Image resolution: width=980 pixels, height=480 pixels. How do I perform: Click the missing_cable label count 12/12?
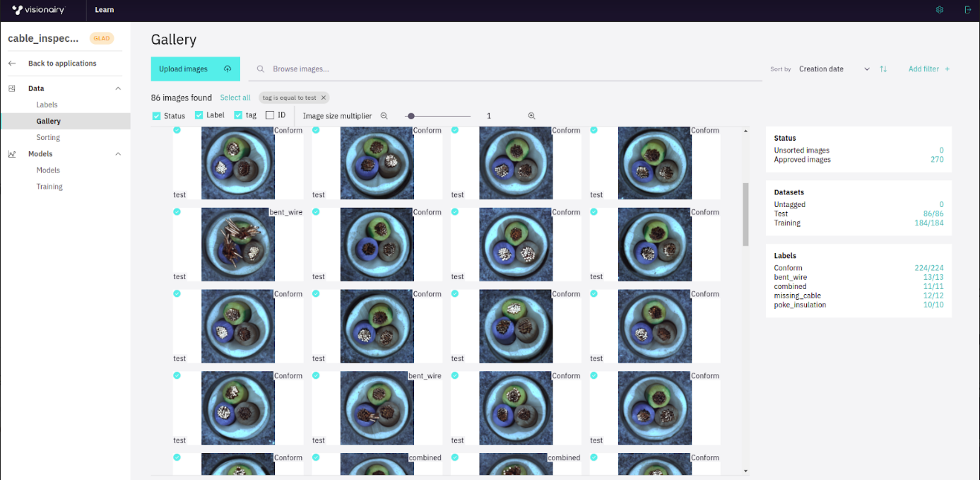(x=933, y=295)
